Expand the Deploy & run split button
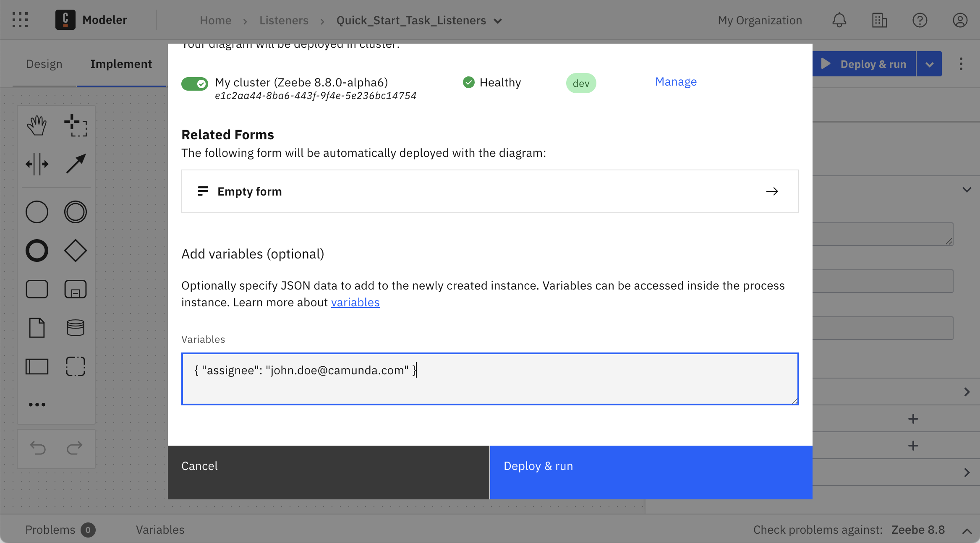Viewport: 980px width, 543px height. click(929, 63)
